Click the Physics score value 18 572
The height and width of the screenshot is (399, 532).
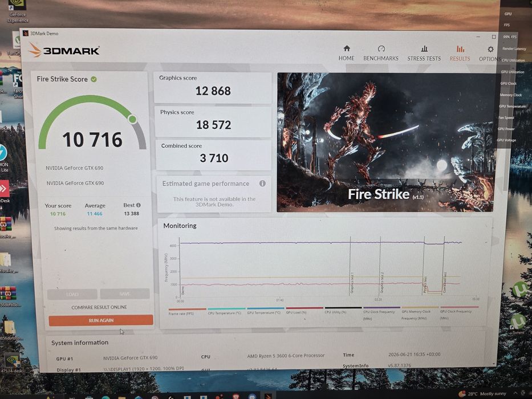pyautogui.click(x=213, y=125)
